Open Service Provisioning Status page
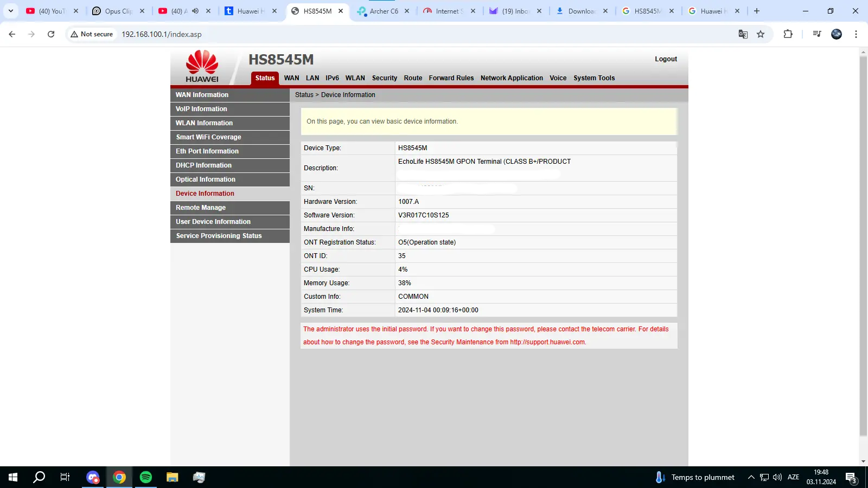Screen dimensions: 868x488 click(x=230, y=236)
